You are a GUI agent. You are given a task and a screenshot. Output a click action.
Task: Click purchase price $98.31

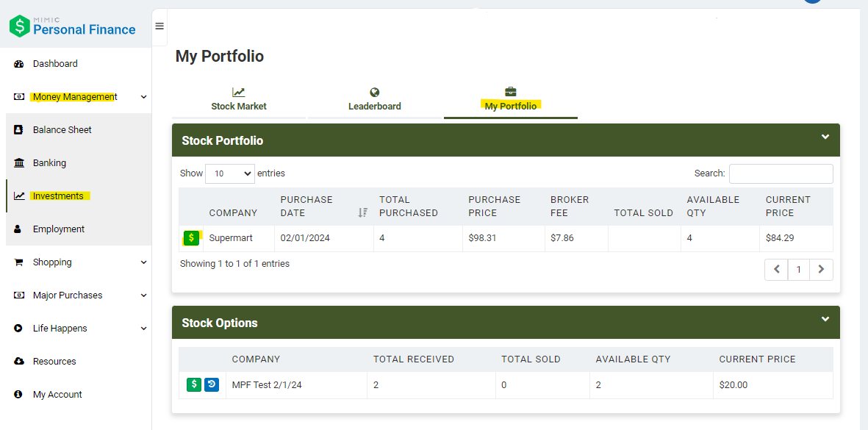point(503,238)
